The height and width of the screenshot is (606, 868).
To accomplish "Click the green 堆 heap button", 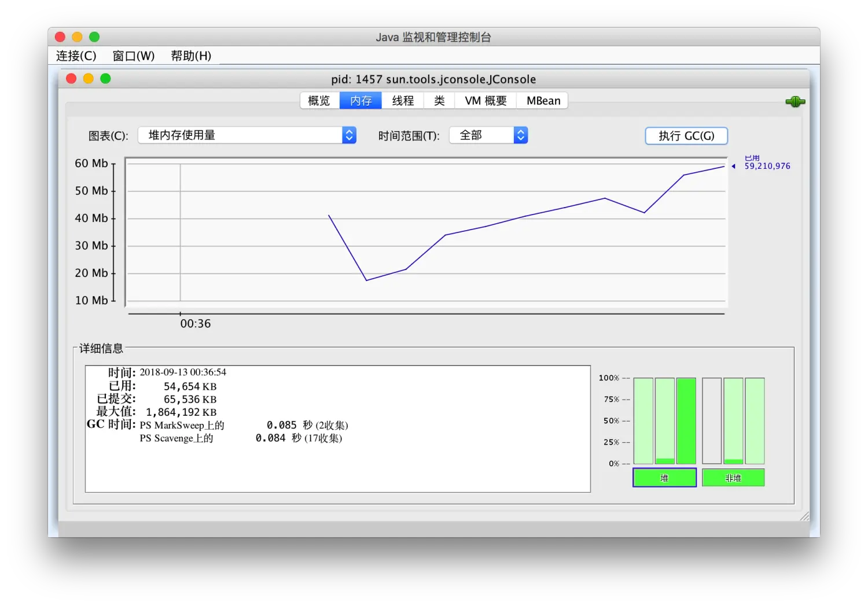I will [x=664, y=478].
